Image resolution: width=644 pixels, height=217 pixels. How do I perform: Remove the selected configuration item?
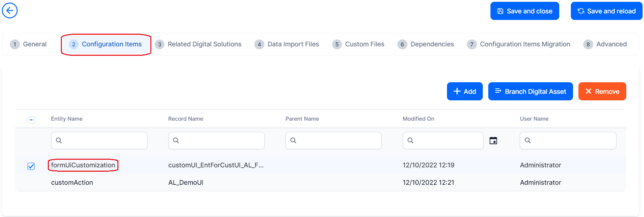602,92
